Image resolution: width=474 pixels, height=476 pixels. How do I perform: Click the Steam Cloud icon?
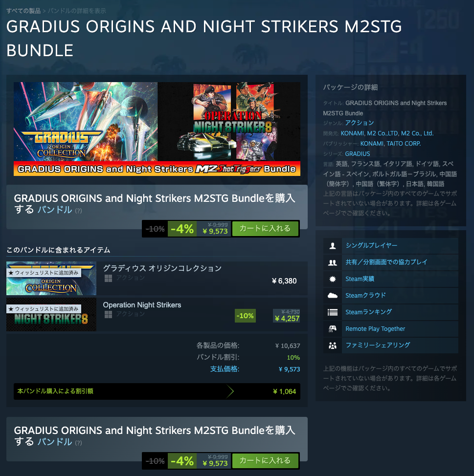[333, 295]
